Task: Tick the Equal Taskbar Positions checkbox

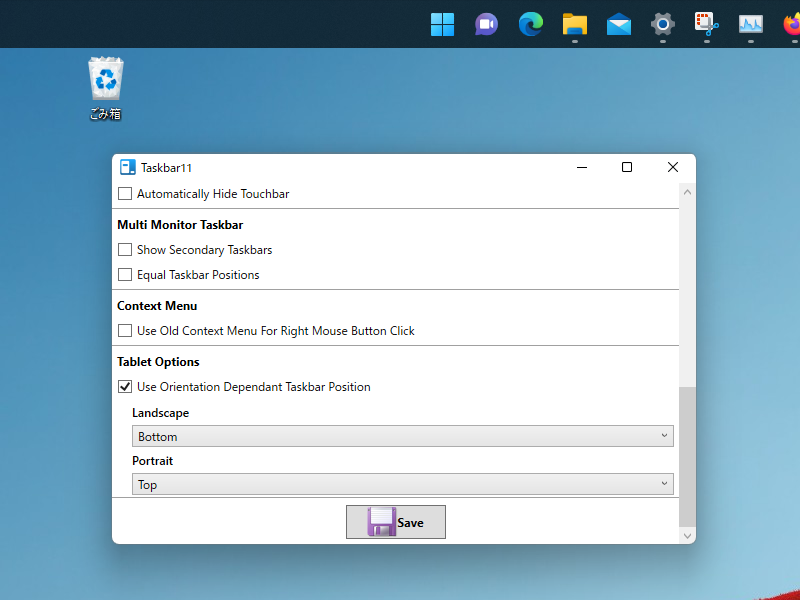Action: pyautogui.click(x=125, y=274)
